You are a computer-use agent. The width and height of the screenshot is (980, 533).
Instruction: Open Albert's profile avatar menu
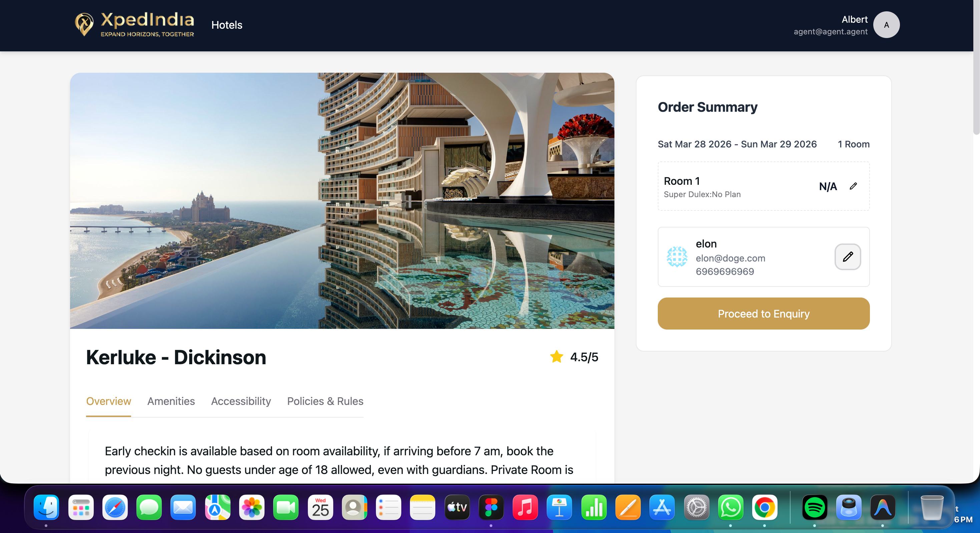point(886,25)
